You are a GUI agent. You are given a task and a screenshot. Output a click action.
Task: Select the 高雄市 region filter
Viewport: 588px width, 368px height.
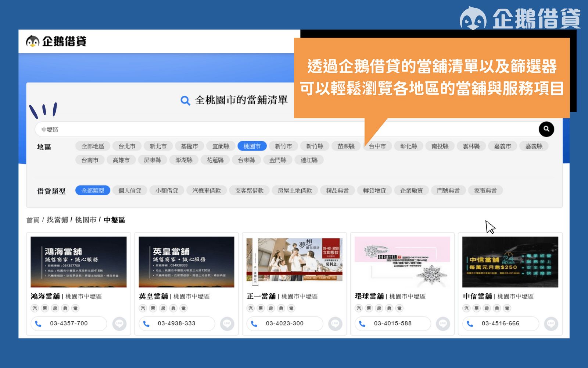(x=121, y=160)
